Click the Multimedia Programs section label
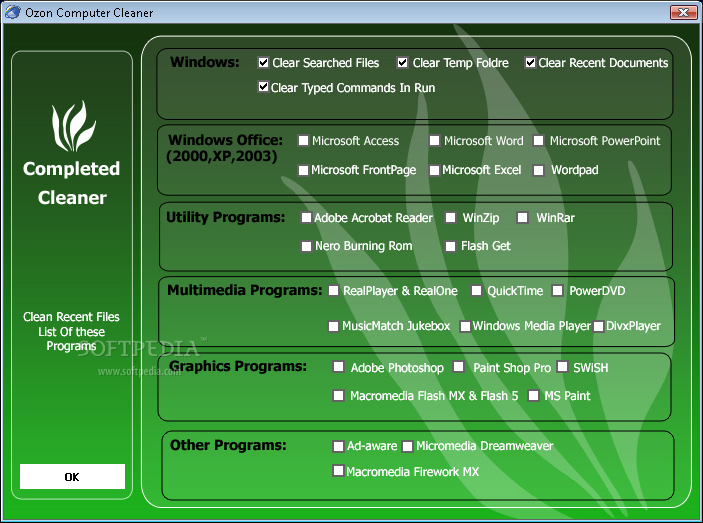This screenshot has height=523, width=703. click(x=244, y=290)
